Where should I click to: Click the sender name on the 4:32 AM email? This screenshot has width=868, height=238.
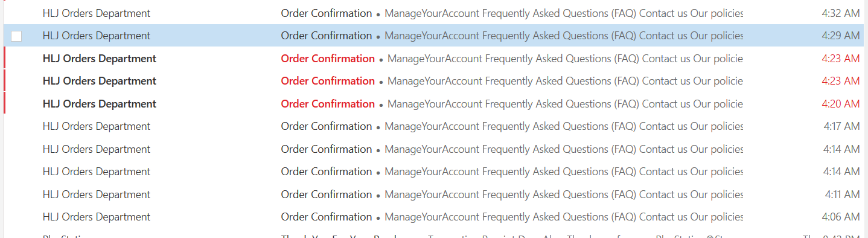[97, 13]
